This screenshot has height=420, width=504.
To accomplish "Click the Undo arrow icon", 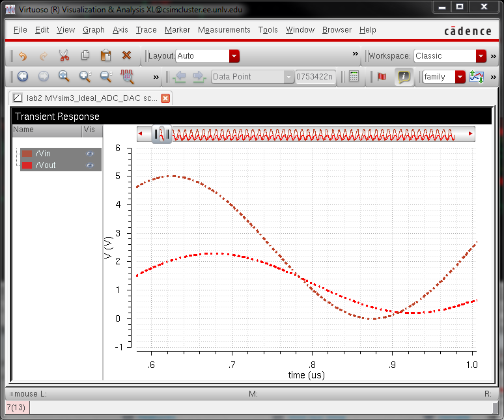I will coord(23,56).
